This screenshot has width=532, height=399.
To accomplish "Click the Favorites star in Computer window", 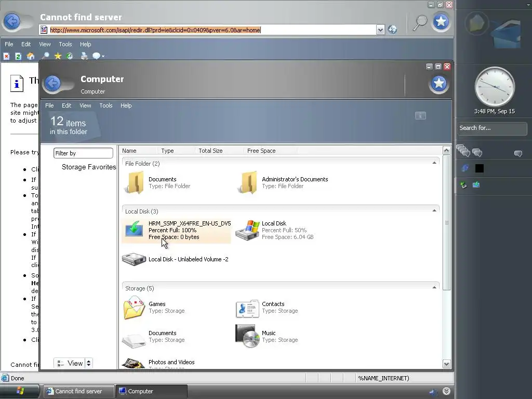I will [x=438, y=84].
